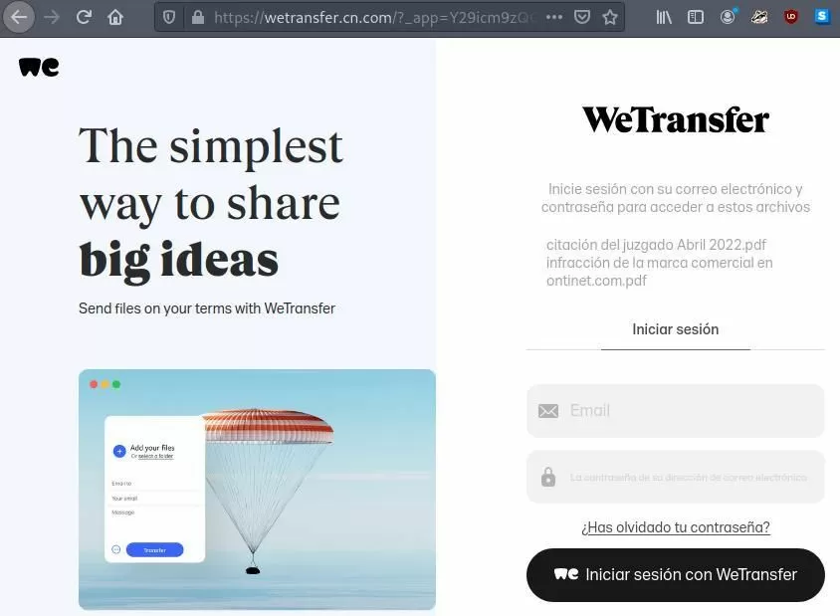
Task: Click the WeTransfer 'we' logo at top left
Action: pyautogui.click(x=39, y=67)
